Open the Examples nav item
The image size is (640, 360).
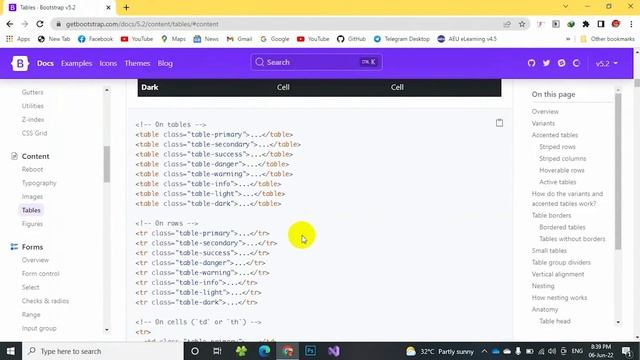coord(76,63)
